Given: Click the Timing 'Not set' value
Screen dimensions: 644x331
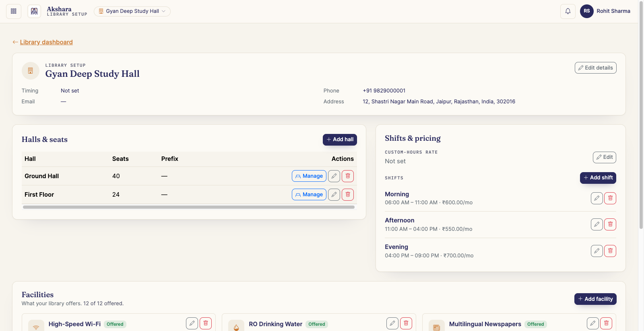Looking at the screenshot, I should tap(70, 91).
